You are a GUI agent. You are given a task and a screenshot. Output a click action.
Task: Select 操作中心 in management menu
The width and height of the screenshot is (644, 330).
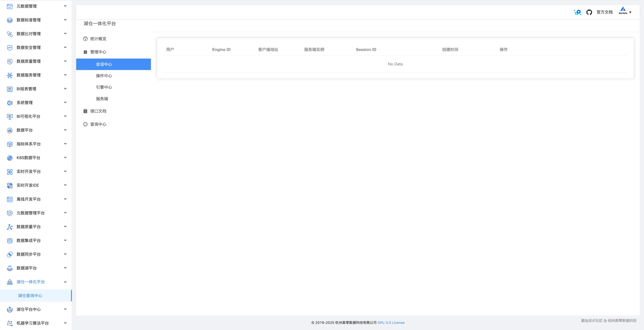click(x=104, y=76)
